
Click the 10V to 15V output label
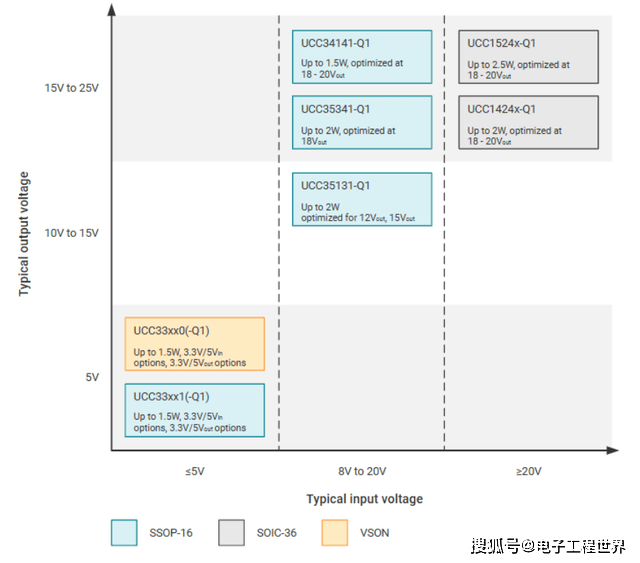(x=71, y=233)
